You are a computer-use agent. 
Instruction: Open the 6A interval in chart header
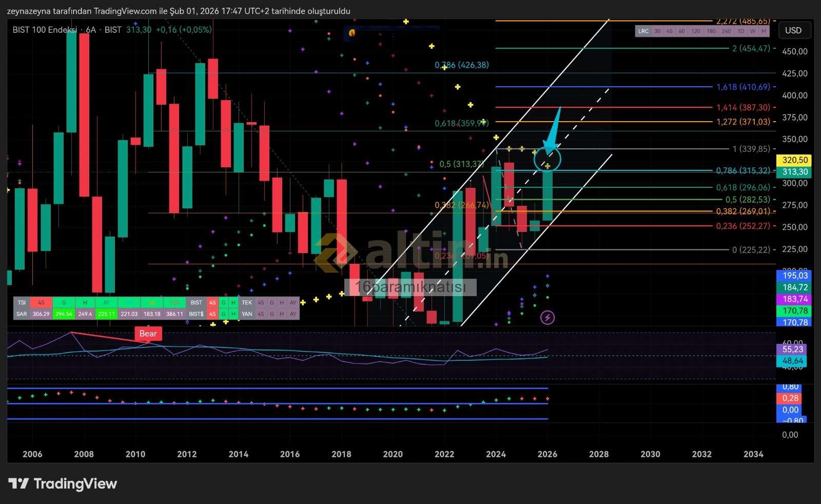coord(91,30)
